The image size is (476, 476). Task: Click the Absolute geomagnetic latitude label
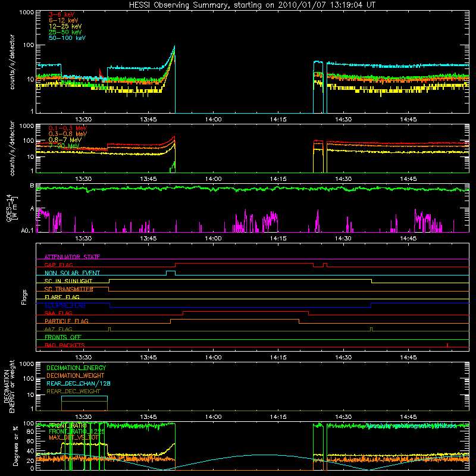click(411, 426)
